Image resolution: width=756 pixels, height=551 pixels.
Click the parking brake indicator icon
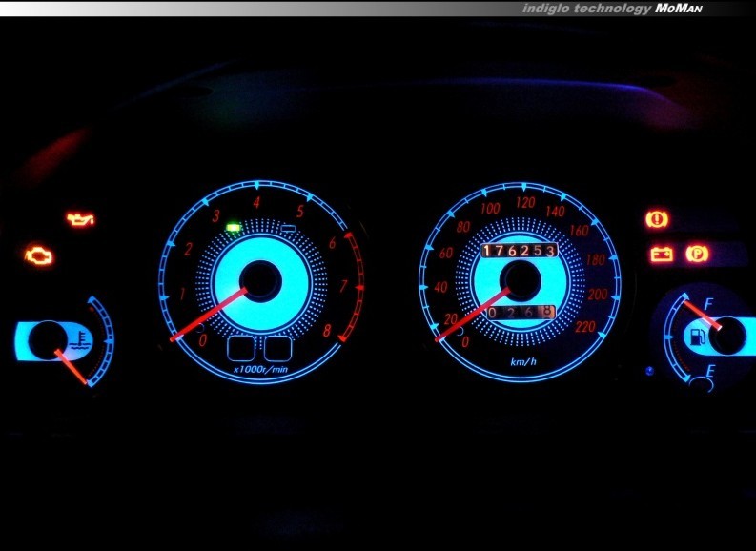point(698,254)
